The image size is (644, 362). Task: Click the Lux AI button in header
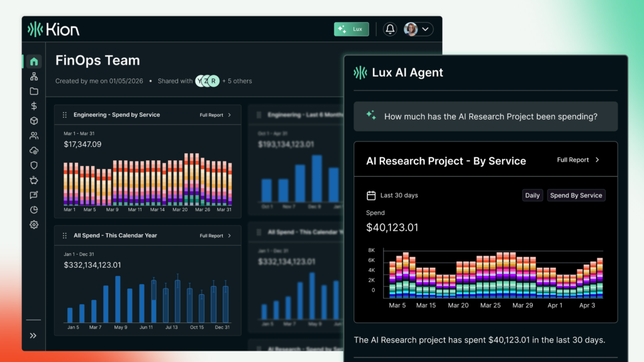point(351,29)
